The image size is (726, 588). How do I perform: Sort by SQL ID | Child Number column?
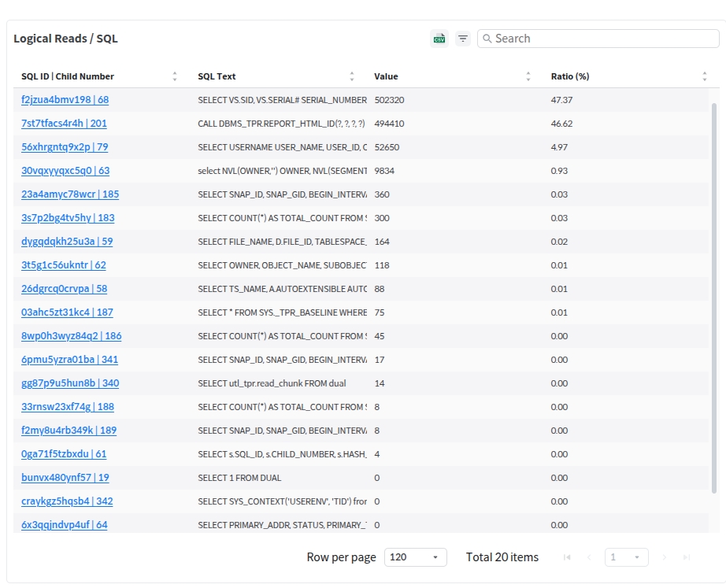pos(174,76)
